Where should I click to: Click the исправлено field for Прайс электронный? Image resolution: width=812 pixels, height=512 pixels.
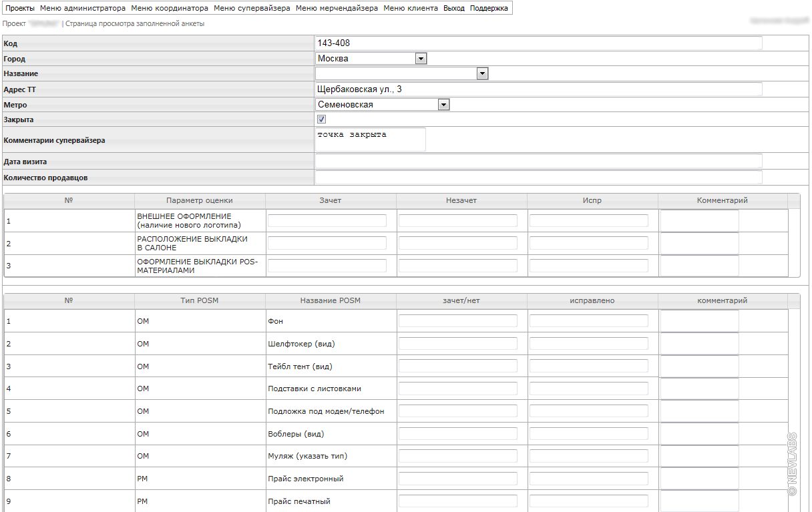pos(589,479)
